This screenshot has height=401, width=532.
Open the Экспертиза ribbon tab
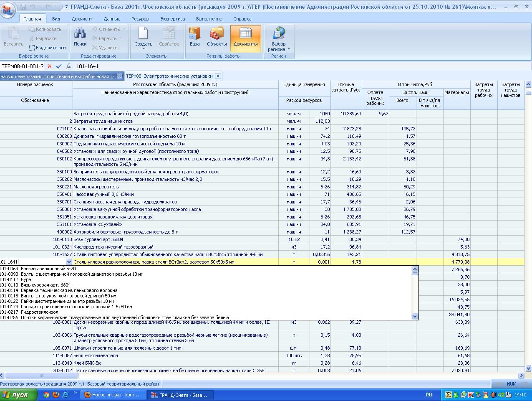[172, 19]
